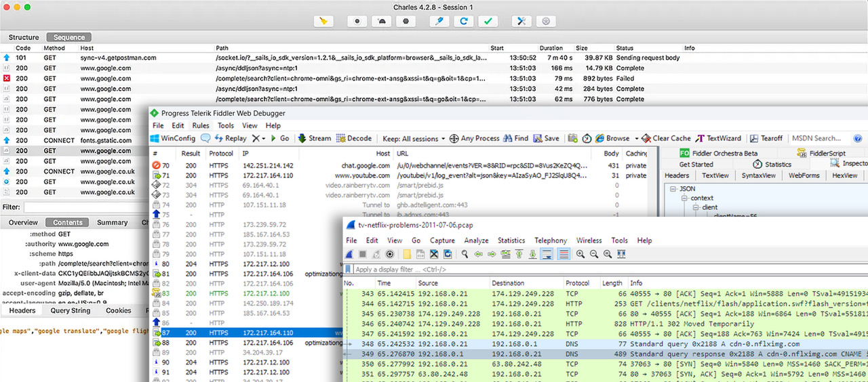Click Wireshark stop capture square icon
This screenshot has height=382, width=868.
click(x=363, y=254)
